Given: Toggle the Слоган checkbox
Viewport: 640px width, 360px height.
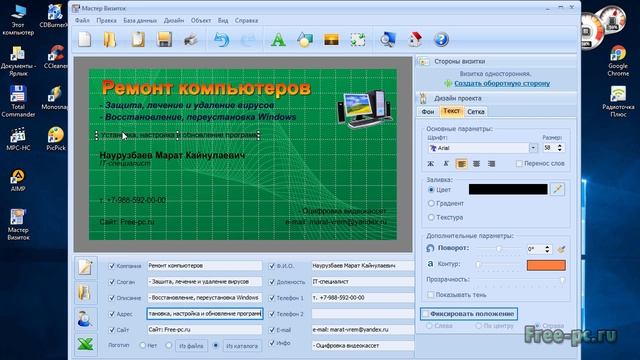Looking at the screenshot, I should [112, 282].
